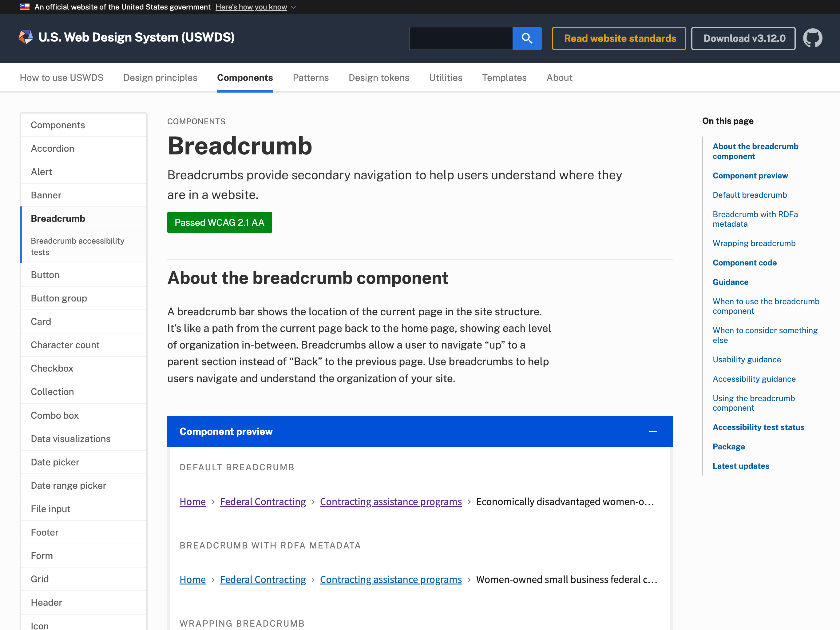Screen dimensions: 840x630
Task: Jump to Default breadcrumb section link
Action: tap(750, 195)
